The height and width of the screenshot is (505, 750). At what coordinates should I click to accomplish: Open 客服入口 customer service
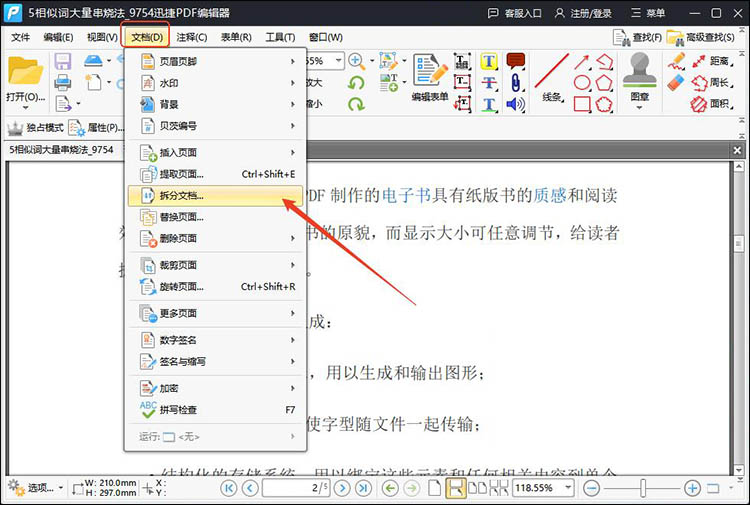click(514, 13)
